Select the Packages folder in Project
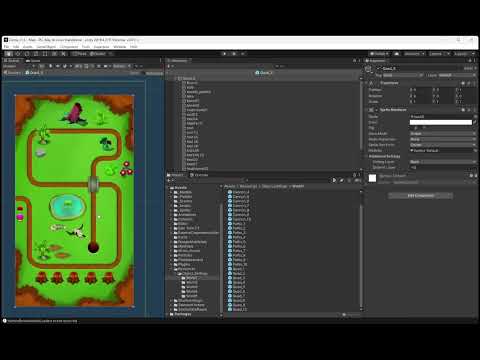The image size is (480, 360). (180, 314)
